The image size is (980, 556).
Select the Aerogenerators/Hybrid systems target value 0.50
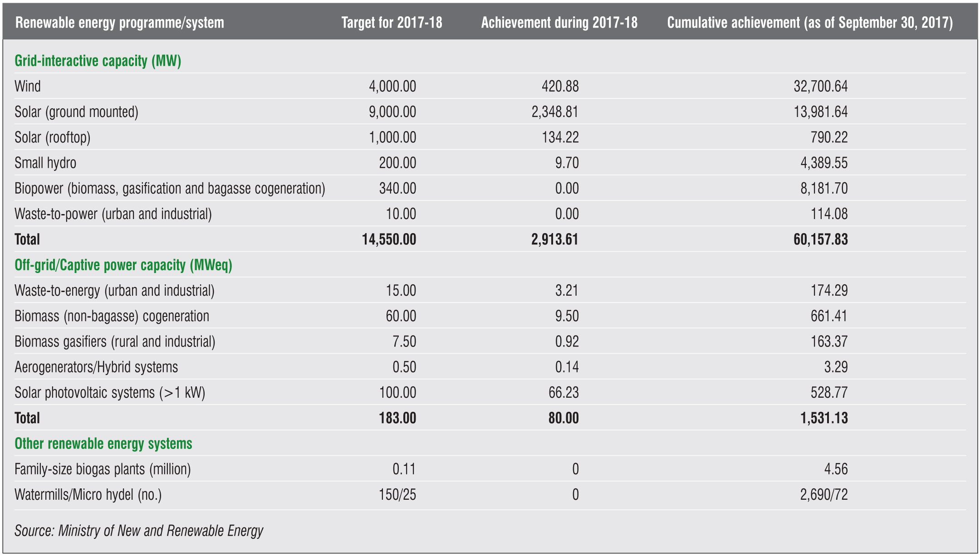pos(404,367)
